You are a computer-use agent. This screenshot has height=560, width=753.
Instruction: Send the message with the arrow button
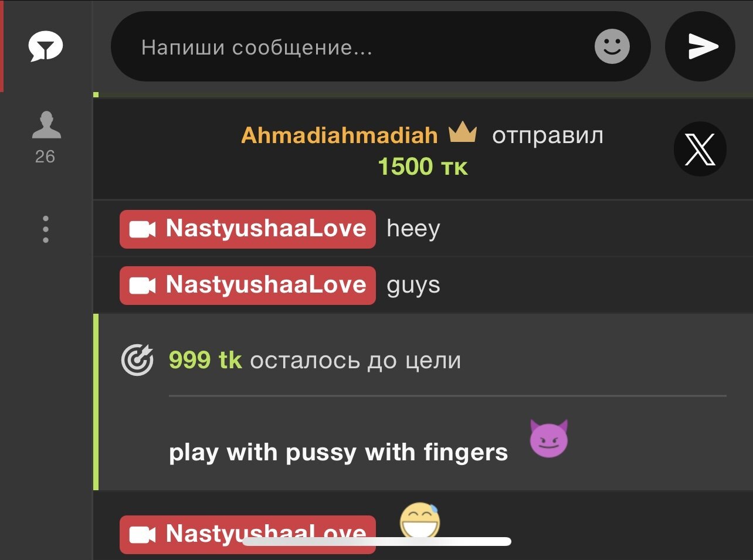click(x=700, y=46)
